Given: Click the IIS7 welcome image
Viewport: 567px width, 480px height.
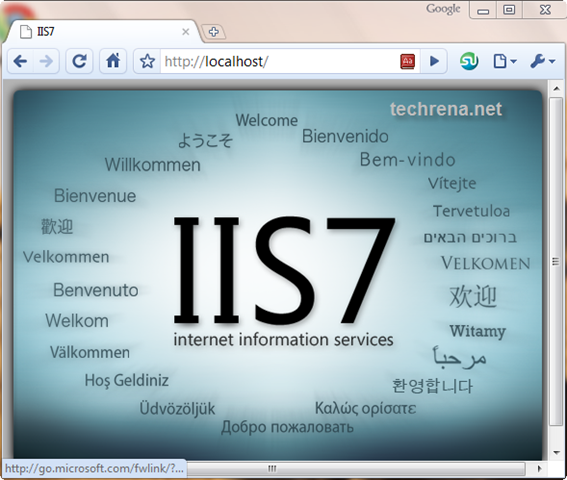Looking at the screenshot, I should click(278, 275).
